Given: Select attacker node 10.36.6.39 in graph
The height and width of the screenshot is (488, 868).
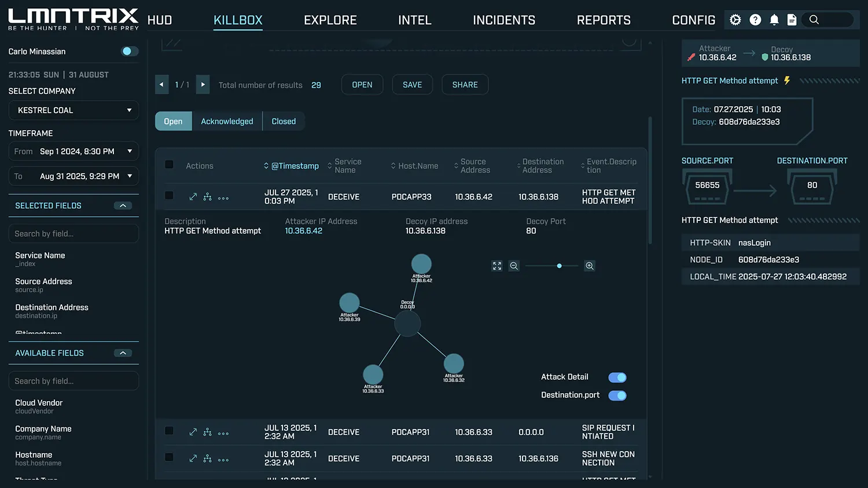Looking at the screenshot, I should pyautogui.click(x=350, y=303).
